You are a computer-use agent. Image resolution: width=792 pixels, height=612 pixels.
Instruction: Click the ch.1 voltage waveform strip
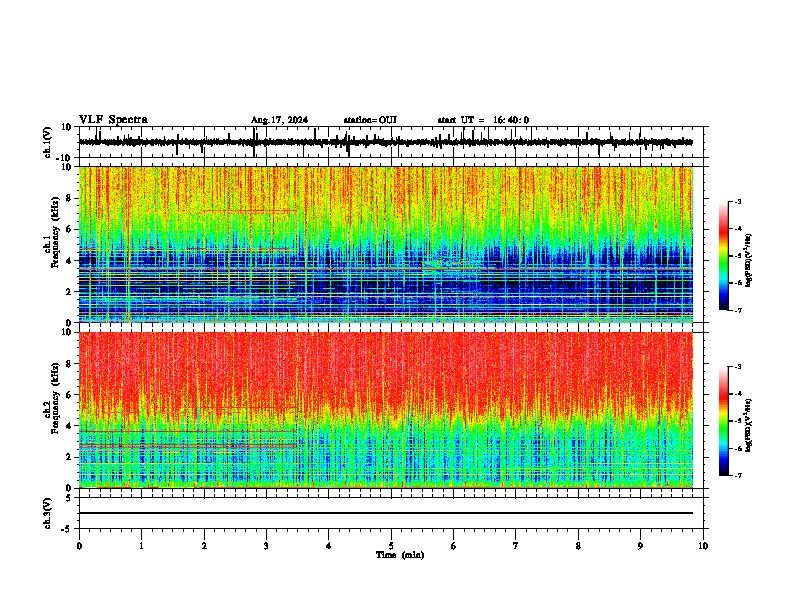(386, 142)
